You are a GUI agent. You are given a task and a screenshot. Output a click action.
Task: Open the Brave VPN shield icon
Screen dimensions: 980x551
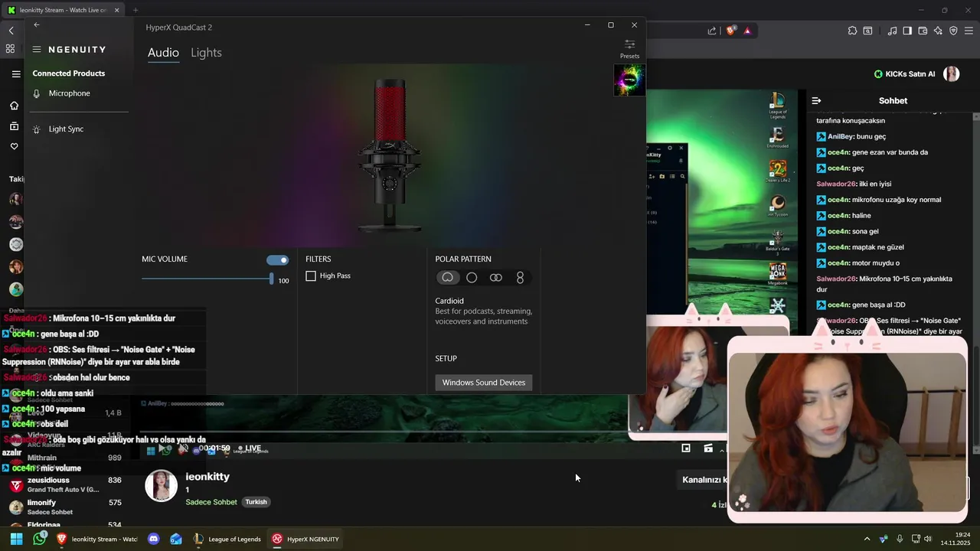[x=953, y=31]
